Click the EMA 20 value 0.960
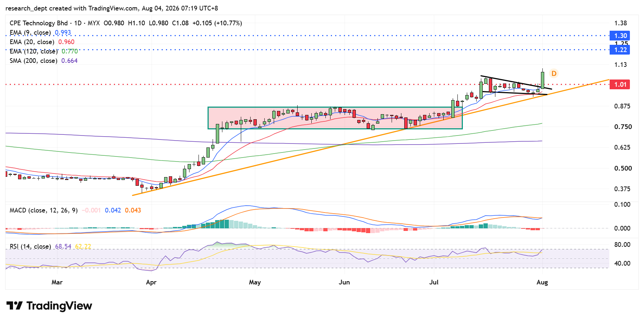This screenshot has height=322, width=644. point(66,42)
